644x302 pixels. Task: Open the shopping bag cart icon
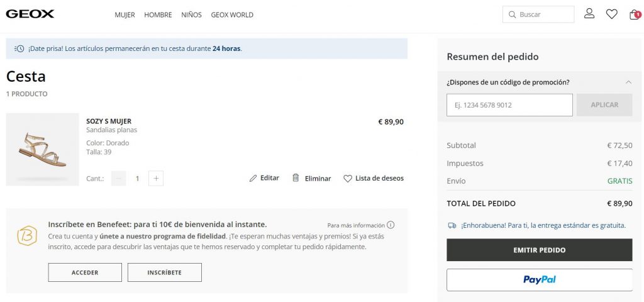pyautogui.click(x=634, y=14)
